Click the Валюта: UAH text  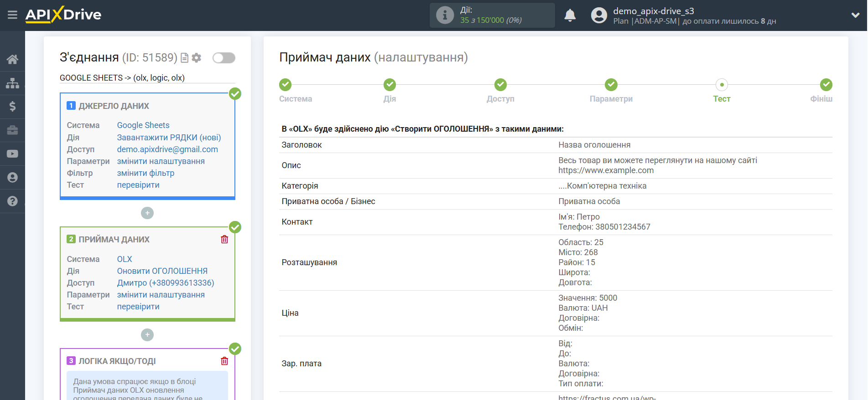pyautogui.click(x=583, y=308)
